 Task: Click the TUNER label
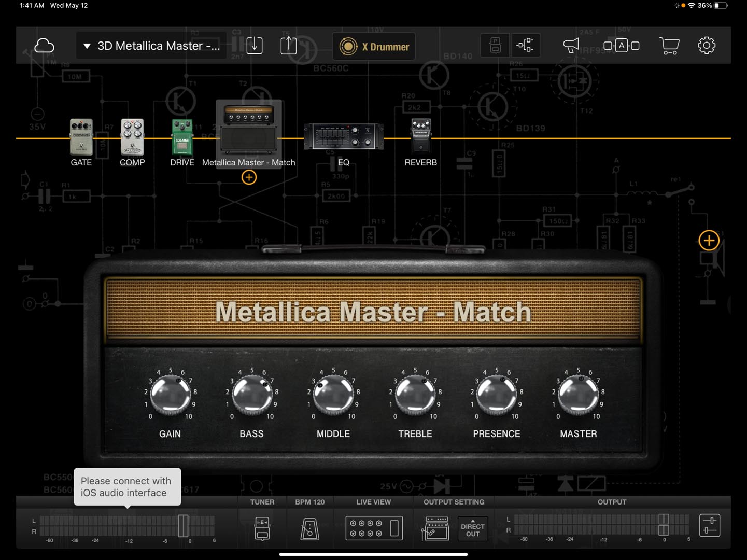tap(262, 502)
